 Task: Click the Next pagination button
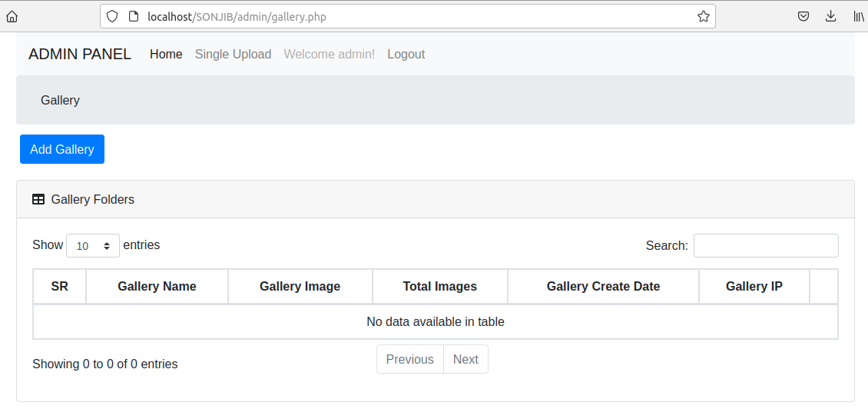coord(465,359)
